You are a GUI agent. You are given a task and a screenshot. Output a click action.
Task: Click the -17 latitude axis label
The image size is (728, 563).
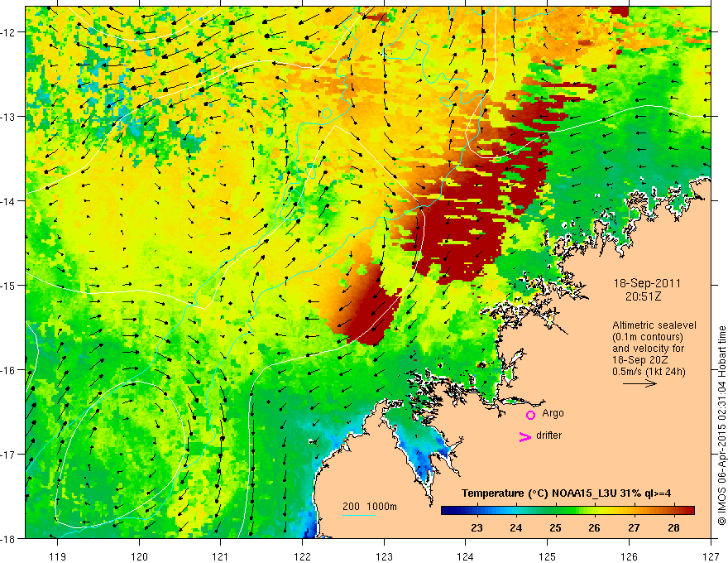8,455
